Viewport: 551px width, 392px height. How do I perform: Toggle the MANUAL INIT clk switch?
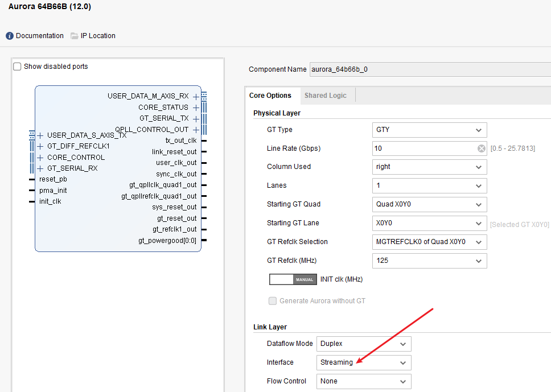293,279
